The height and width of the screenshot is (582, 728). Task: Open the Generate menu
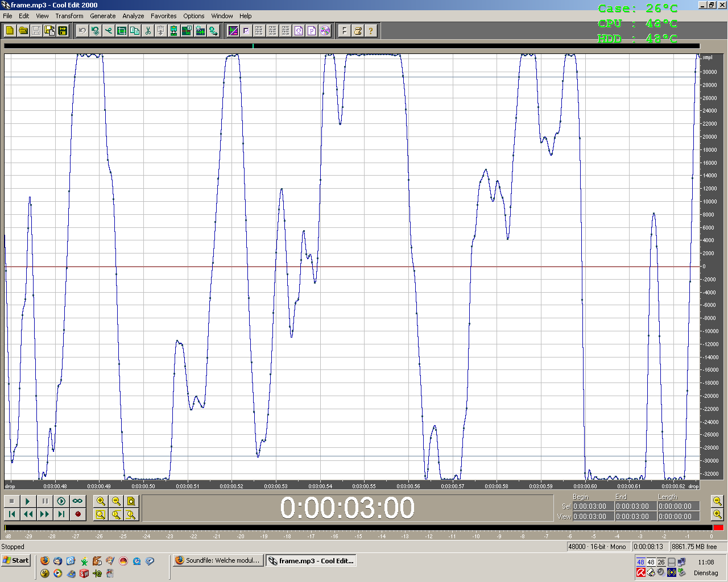pos(103,16)
